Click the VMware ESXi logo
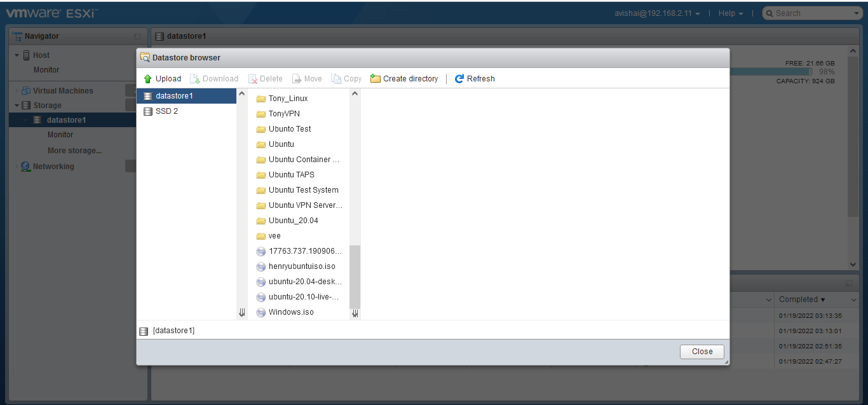The height and width of the screenshot is (405, 868). 52,13
